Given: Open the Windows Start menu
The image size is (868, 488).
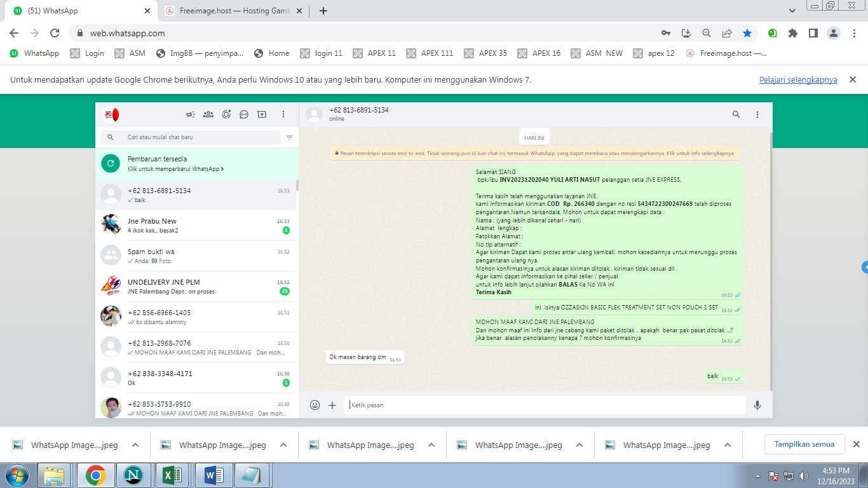Looking at the screenshot, I should click(x=17, y=475).
